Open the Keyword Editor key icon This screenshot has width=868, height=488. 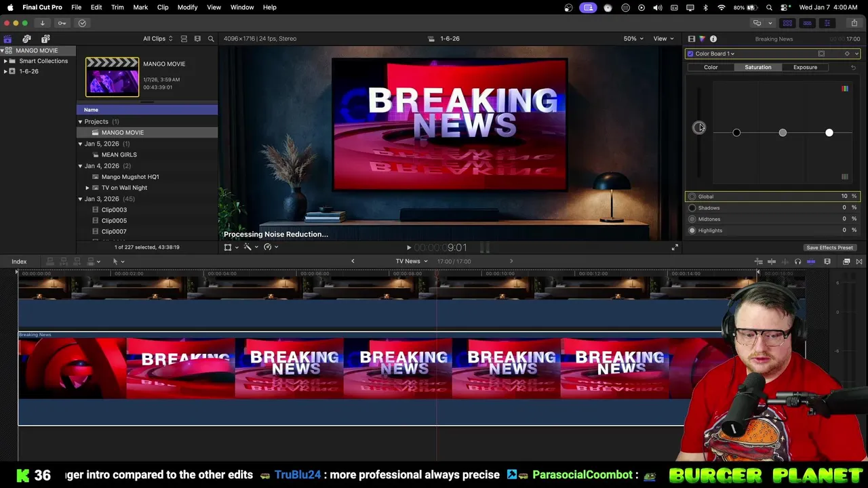(x=62, y=23)
